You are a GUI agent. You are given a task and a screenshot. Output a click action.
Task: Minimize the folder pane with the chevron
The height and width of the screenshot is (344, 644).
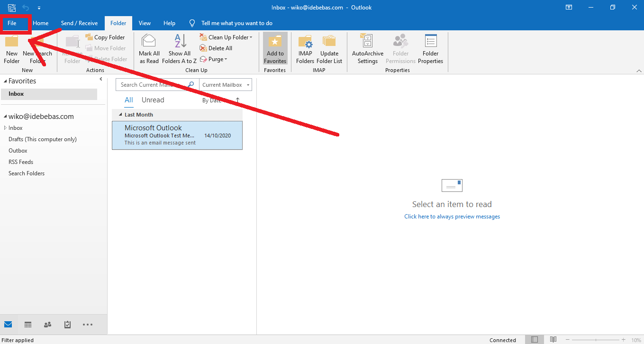pyautogui.click(x=101, y=80)
